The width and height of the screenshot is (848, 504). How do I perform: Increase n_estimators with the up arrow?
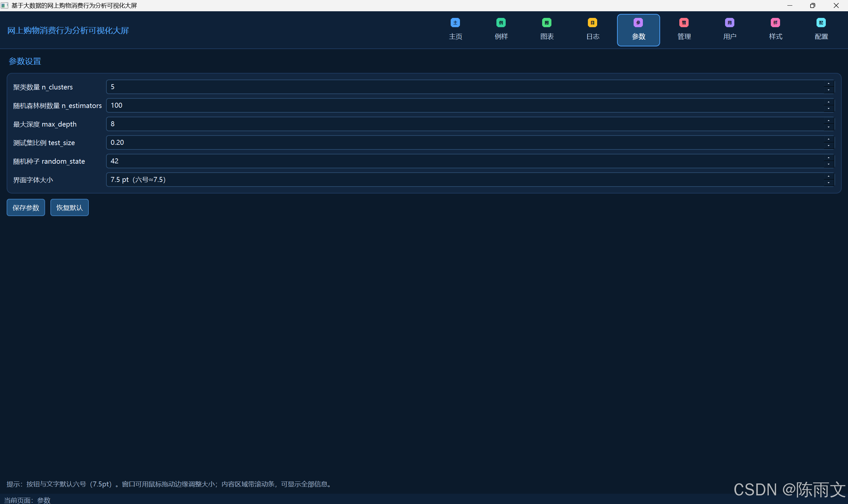coord(828,102)
